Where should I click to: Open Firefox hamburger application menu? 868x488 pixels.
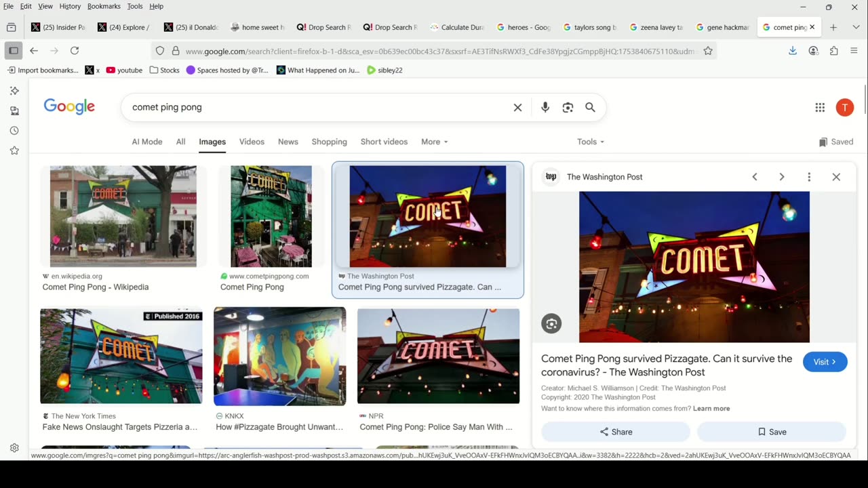coord(854,51)
